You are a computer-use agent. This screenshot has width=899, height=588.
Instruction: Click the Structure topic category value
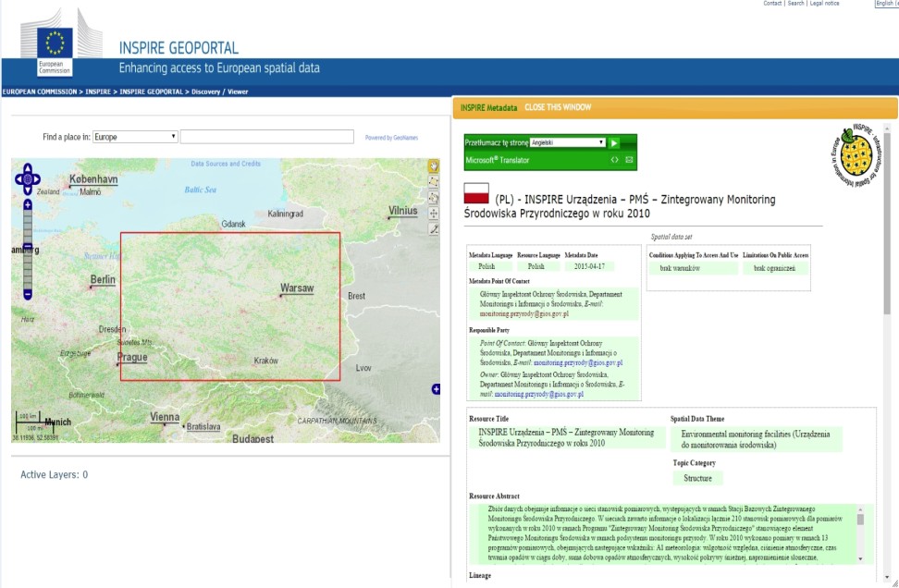coord(697,478)
